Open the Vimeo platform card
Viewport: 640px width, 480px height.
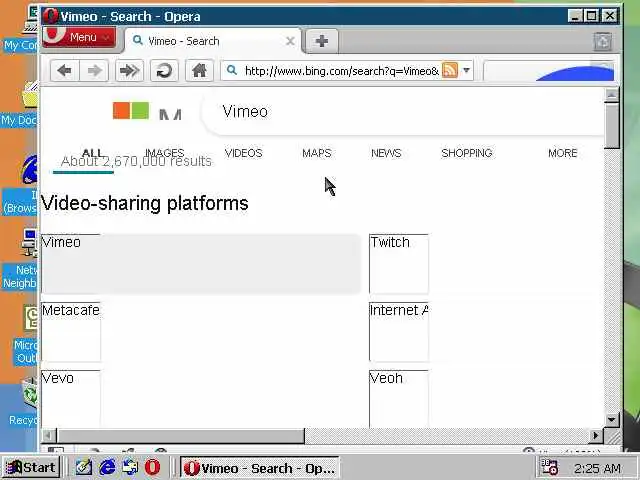tap(201, 264)
